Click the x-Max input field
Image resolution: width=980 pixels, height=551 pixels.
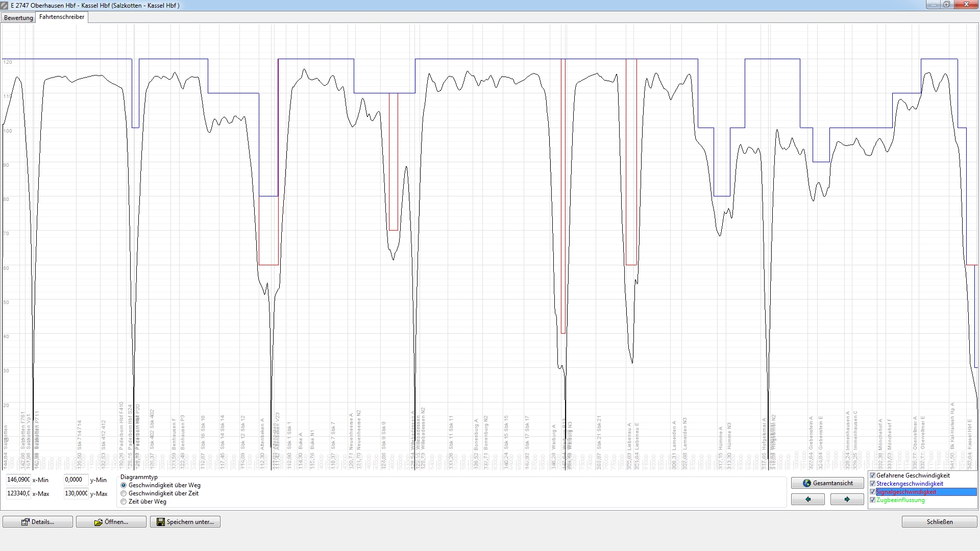pos(18,493)
